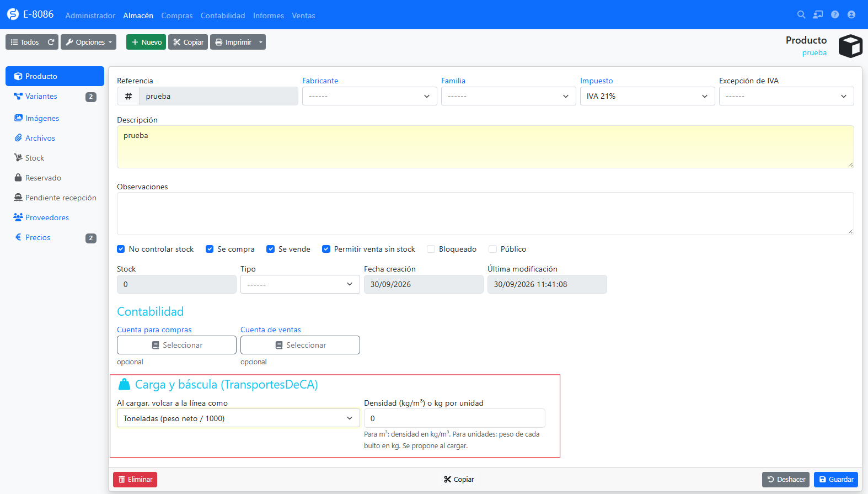The image size is (868, 494).
Task: Click the green Nuevo button
Action: [x=146, y=42]
